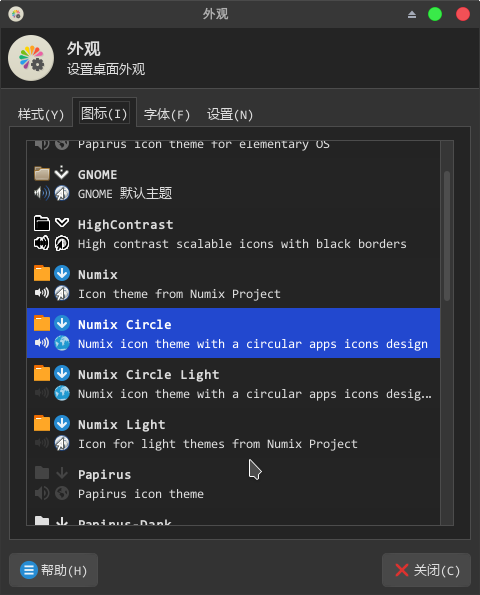The height and width of the screenshot is (595, 480).
Task: Click the HighContrast folder preview icon
Action: [x=42, y=223]
